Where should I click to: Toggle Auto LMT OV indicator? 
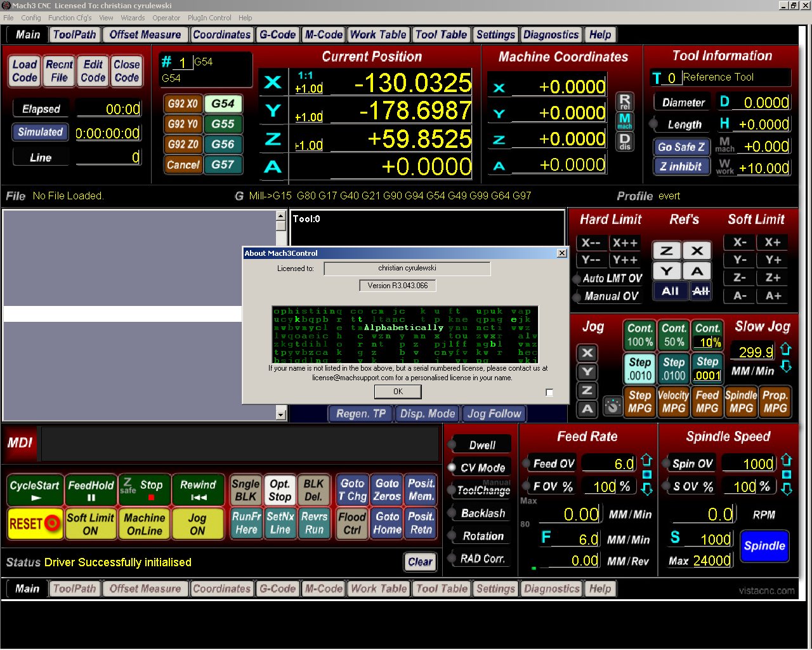point(608,279)
